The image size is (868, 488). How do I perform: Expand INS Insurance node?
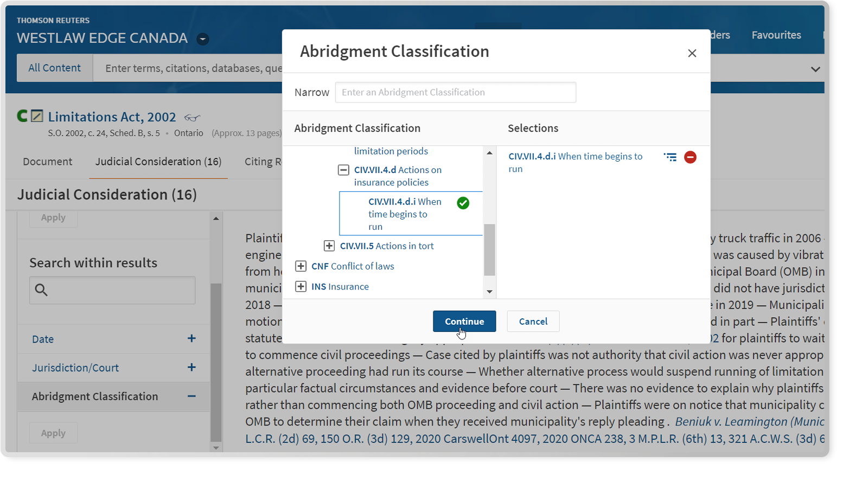pos(301,286)
